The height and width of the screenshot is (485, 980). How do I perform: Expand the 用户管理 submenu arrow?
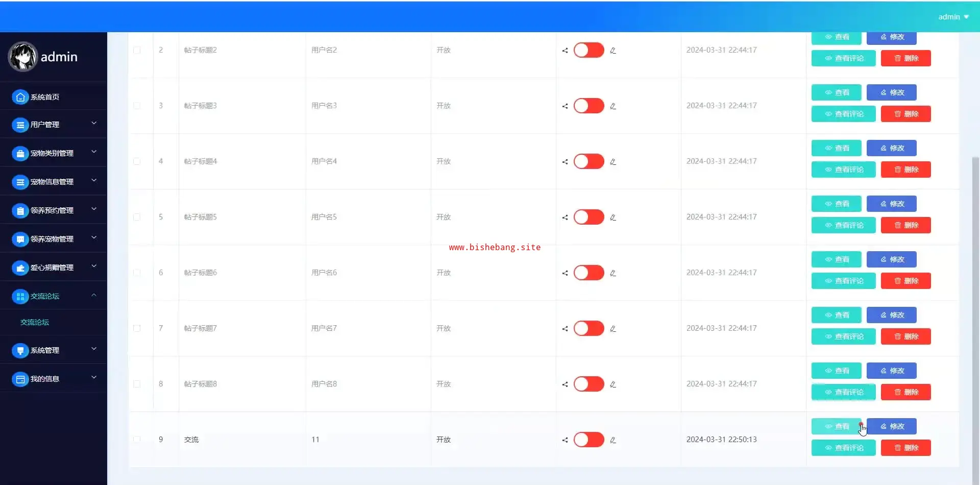click(94, 123)
